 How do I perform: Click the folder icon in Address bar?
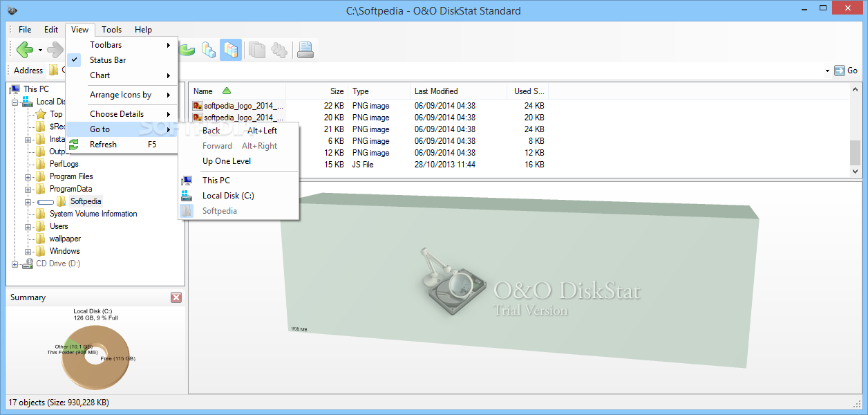point(54,70)
